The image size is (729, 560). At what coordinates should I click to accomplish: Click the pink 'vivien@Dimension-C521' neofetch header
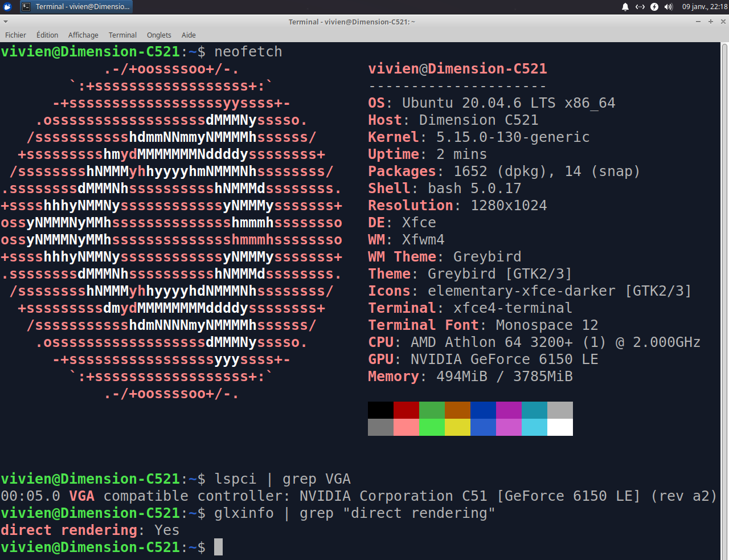457,69
